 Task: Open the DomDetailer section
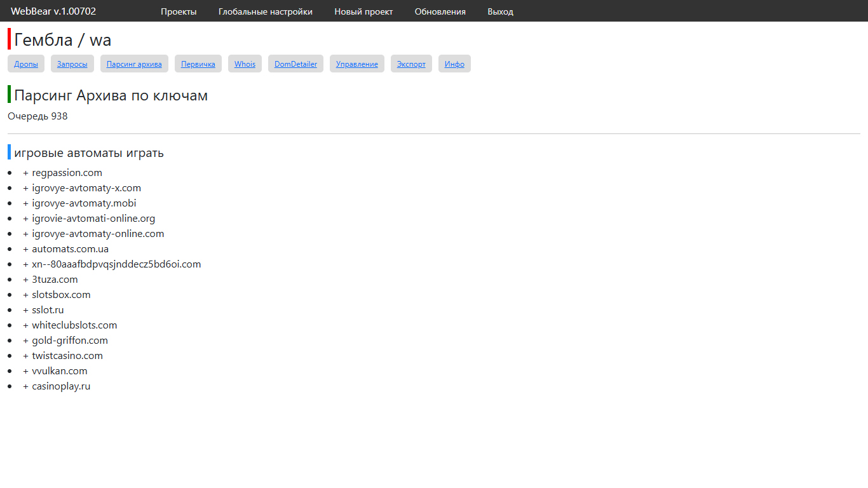click(295, 64)
